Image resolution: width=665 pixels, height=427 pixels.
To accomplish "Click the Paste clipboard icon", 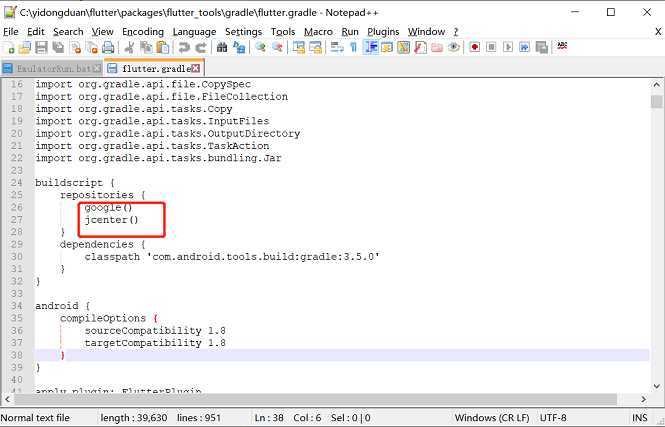I will tap(163, 47).
